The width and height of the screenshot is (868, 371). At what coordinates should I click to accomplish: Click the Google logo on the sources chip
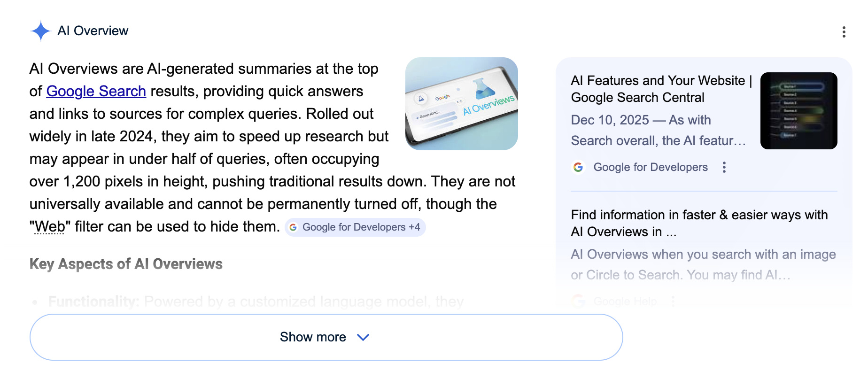[x=294, y=227]
